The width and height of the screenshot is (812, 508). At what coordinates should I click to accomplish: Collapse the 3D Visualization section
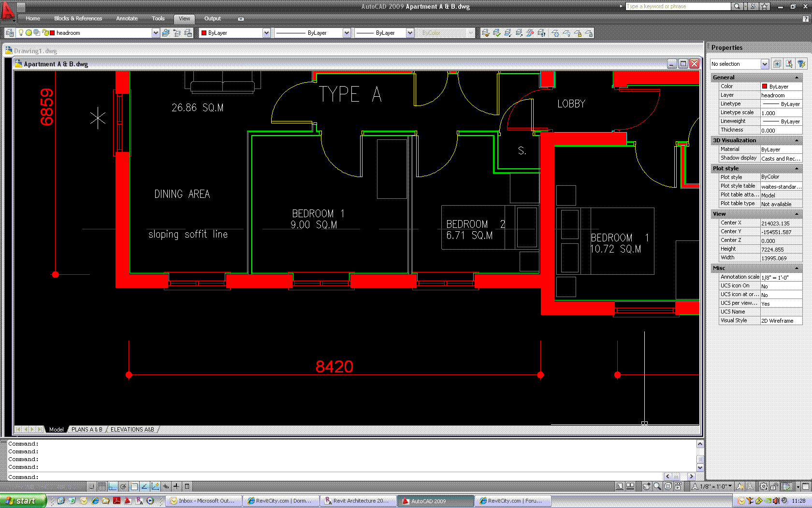tap(797, 140)
